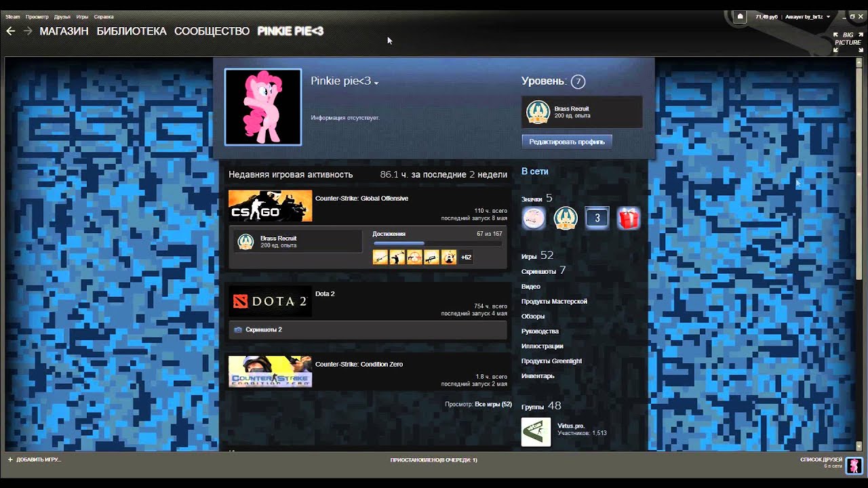Click the Brass Recruit icon in CS:GO panel
Screen dimensions: 868x488
(245, 241)
